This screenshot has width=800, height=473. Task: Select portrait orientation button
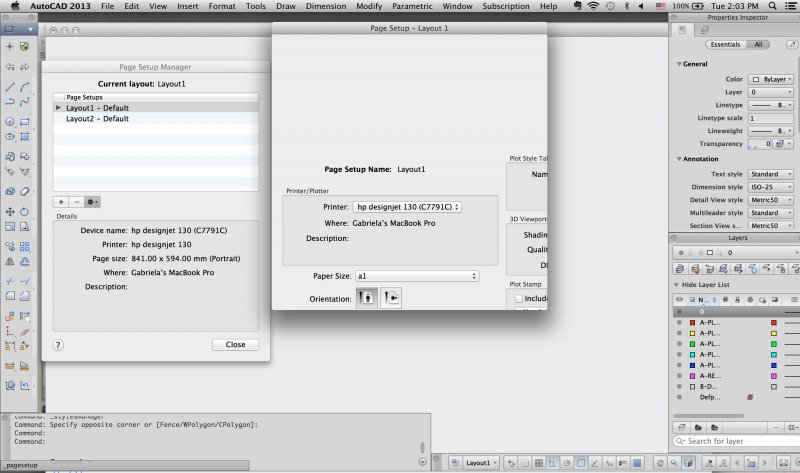pyautogui.click(x=366, y=298)
